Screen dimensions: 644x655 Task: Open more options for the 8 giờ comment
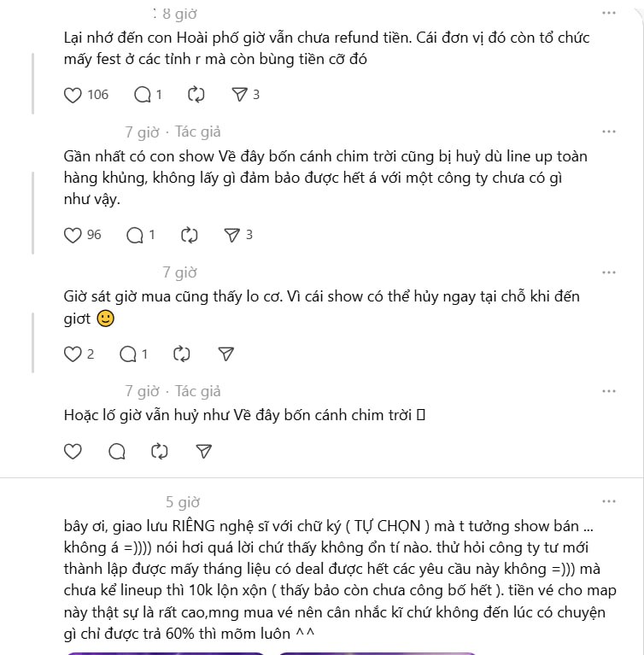[608, 14]
